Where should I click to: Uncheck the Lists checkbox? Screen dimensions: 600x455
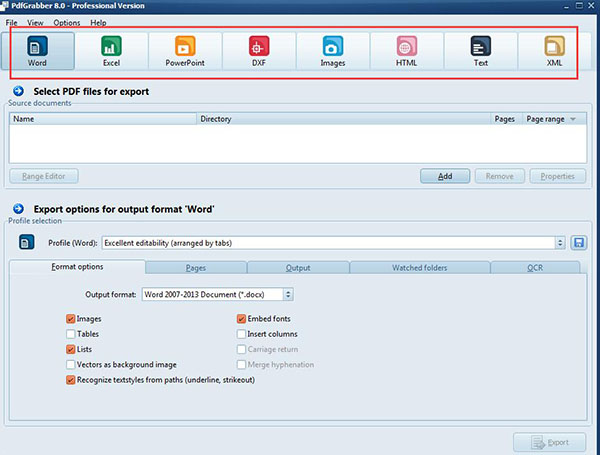point(70,349)
